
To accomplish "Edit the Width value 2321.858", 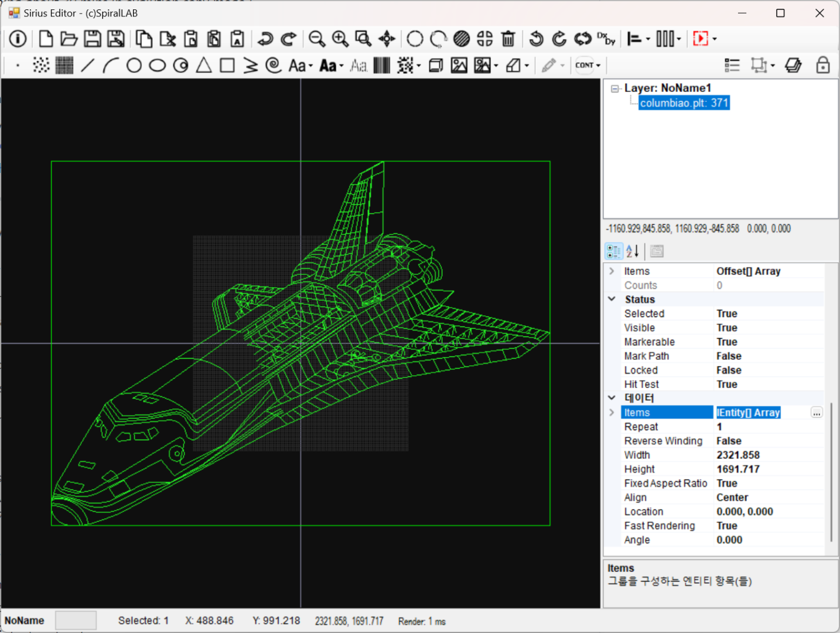I will click(738, 455).
